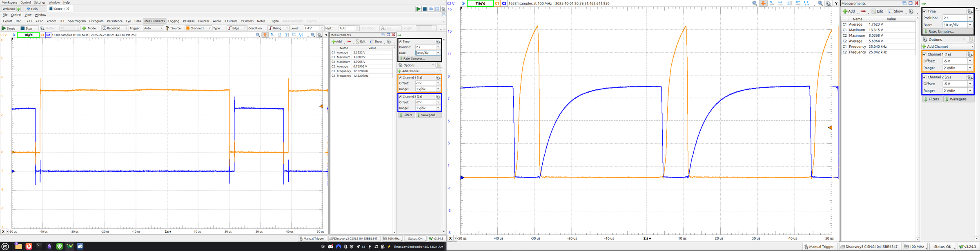Image resolution: width=980 pixels, height=251 pixels.
Task: Click green Run icon in left window's top-right
Action: click(x=419, y=9)
